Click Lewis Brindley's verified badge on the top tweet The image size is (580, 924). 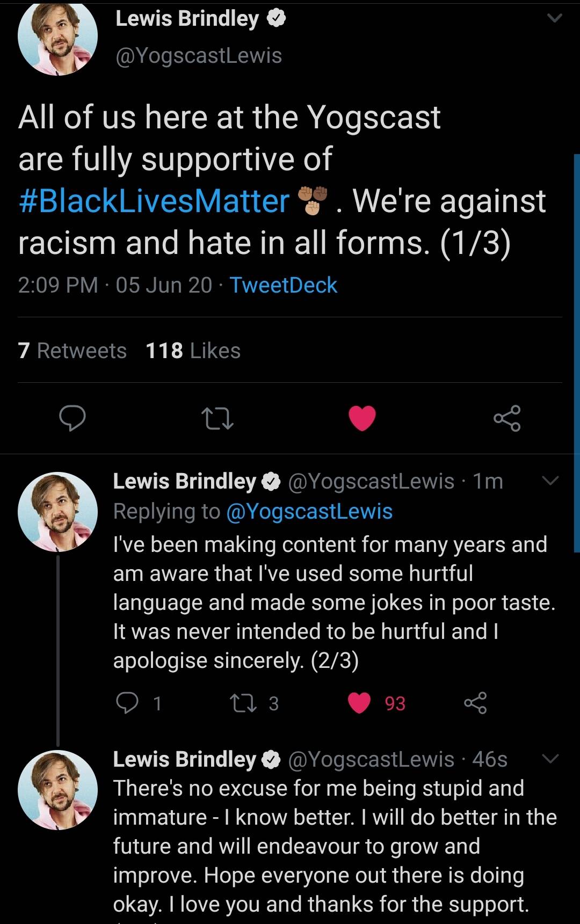point(275,18)
